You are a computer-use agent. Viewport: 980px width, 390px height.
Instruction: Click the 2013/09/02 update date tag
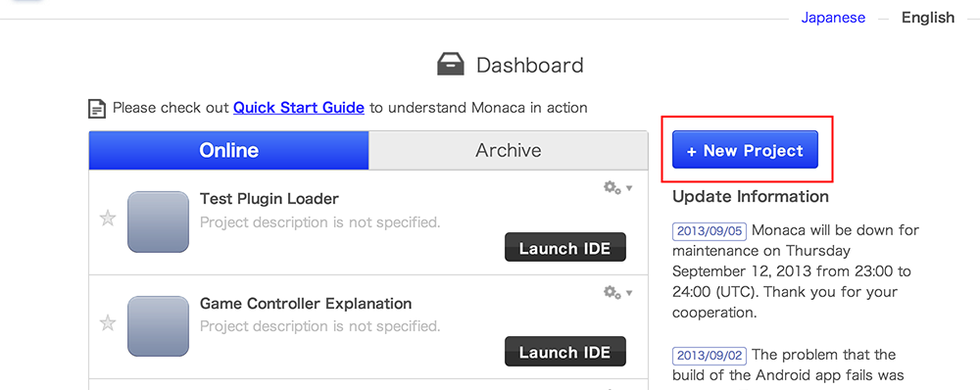pyautogui.click(x=710, y=356)
